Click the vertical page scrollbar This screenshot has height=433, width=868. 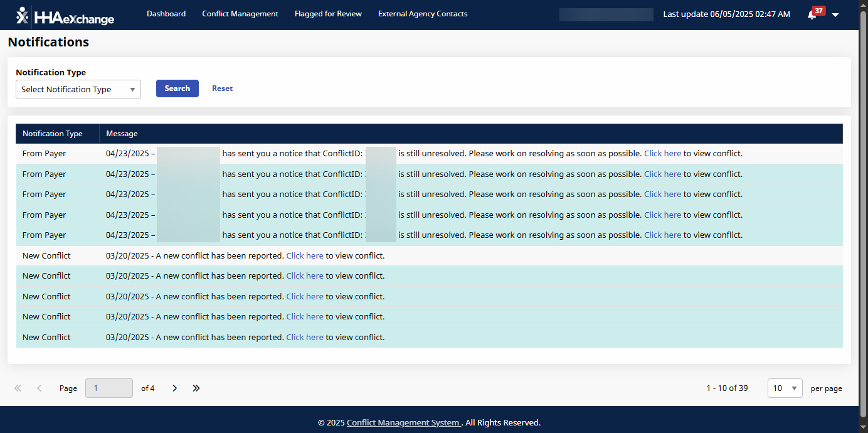tap(863, 213)
